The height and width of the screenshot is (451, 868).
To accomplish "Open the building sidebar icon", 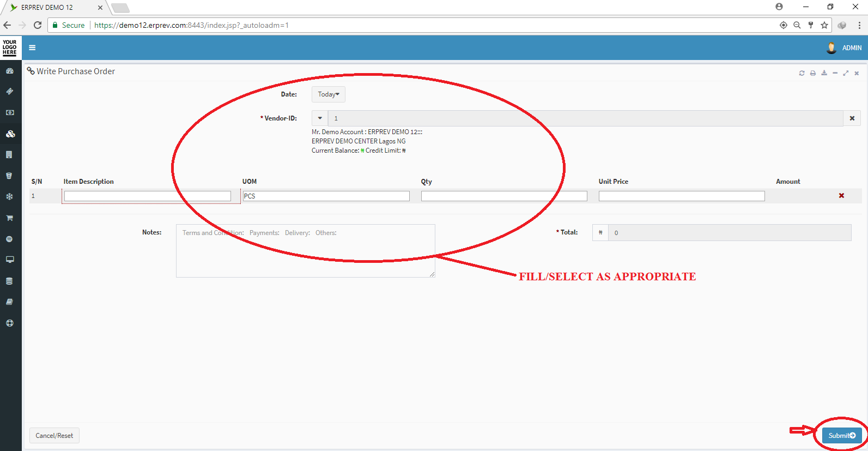I will [x=10, y=155].
